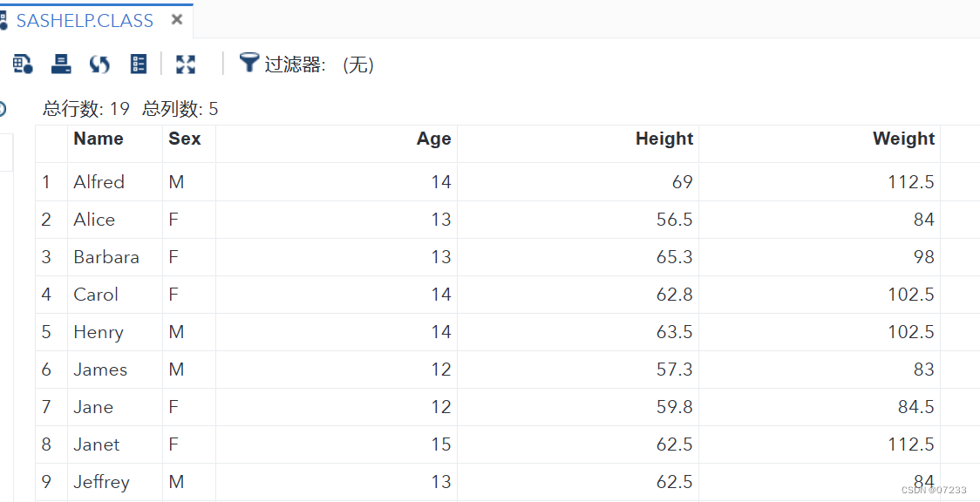The height and width of the screenshot is (502, 980).
Task: Click the first table data toolbar icon
Action: (22, 64)
